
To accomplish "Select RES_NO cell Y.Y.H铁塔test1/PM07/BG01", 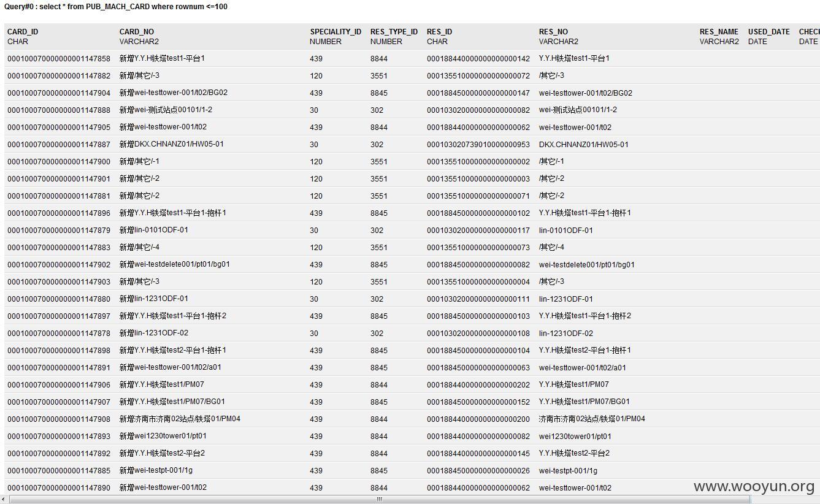I will (x=584, y=402).
